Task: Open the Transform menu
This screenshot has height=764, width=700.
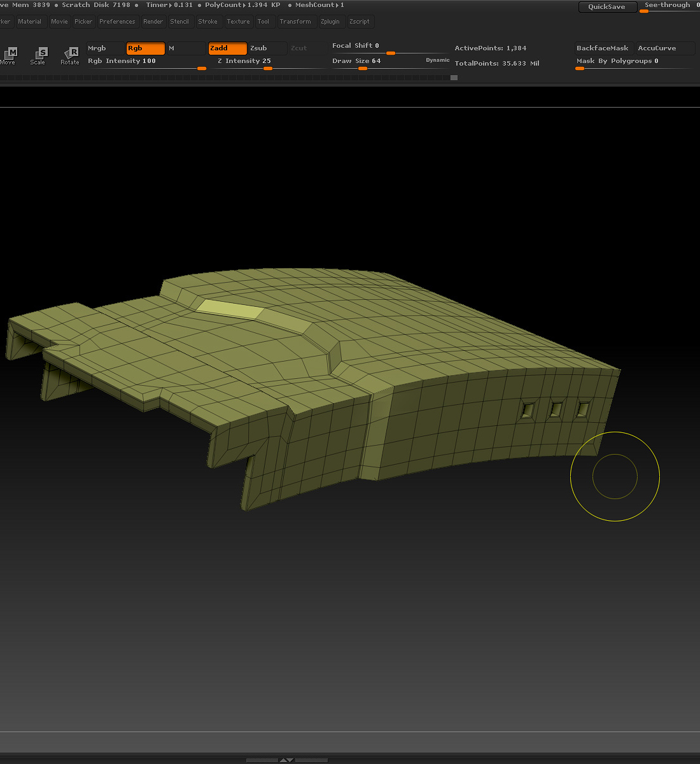Action: point(295,22)
